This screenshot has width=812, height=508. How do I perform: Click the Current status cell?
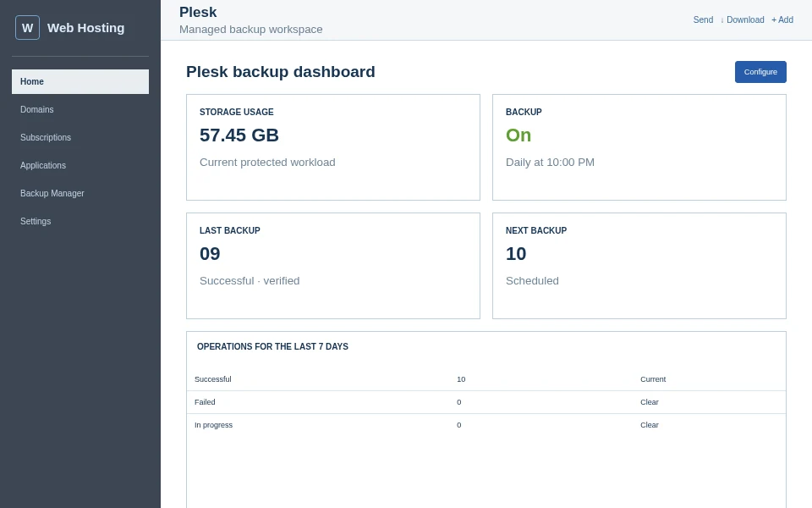point(653,379)
